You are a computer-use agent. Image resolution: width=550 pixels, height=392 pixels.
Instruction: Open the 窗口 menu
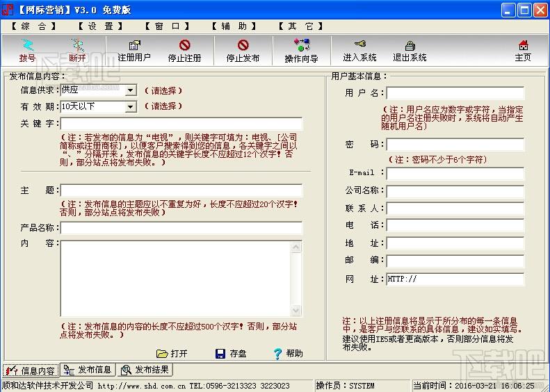coord(168,26)
